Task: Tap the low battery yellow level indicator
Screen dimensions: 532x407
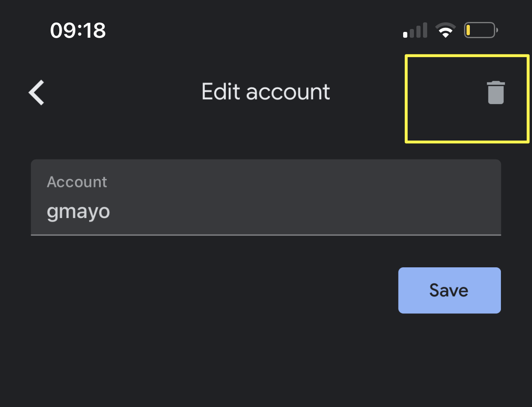Action: (468, 30)
